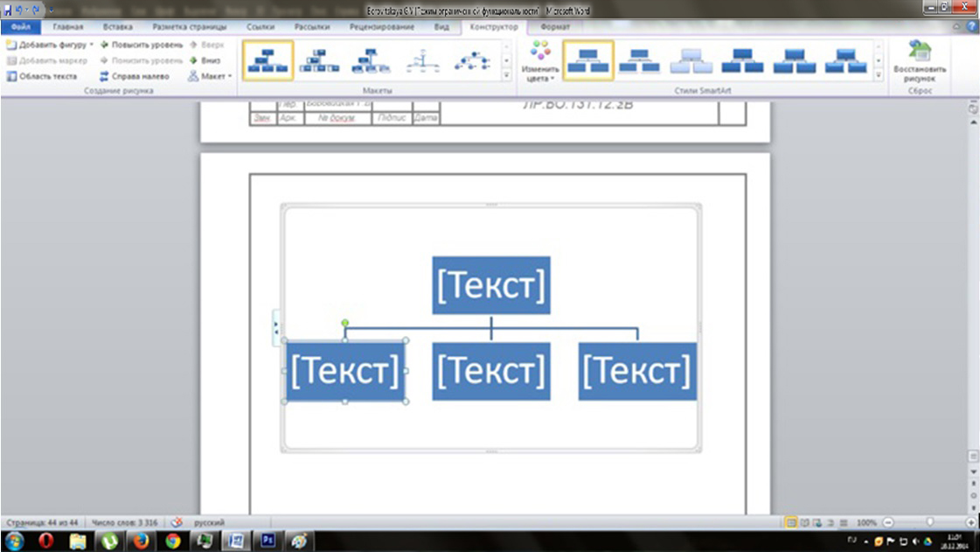The height and width of the screenshot is (552, 980).
Task: Open Word help question mark icon
Action: pos(972,27)
